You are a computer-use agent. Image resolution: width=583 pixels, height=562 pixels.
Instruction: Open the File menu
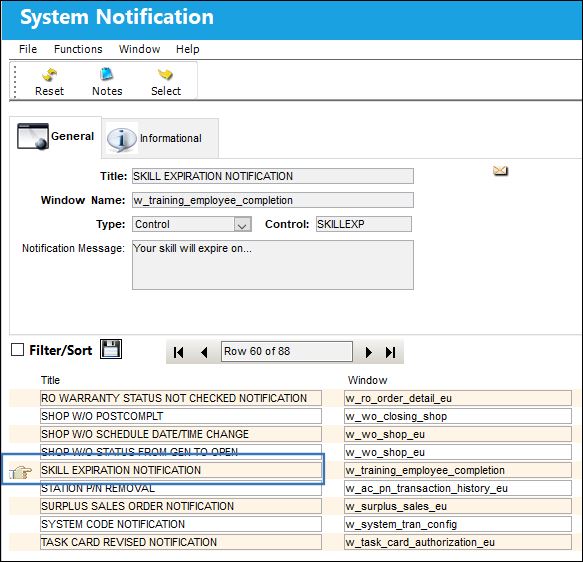point(28,49)
